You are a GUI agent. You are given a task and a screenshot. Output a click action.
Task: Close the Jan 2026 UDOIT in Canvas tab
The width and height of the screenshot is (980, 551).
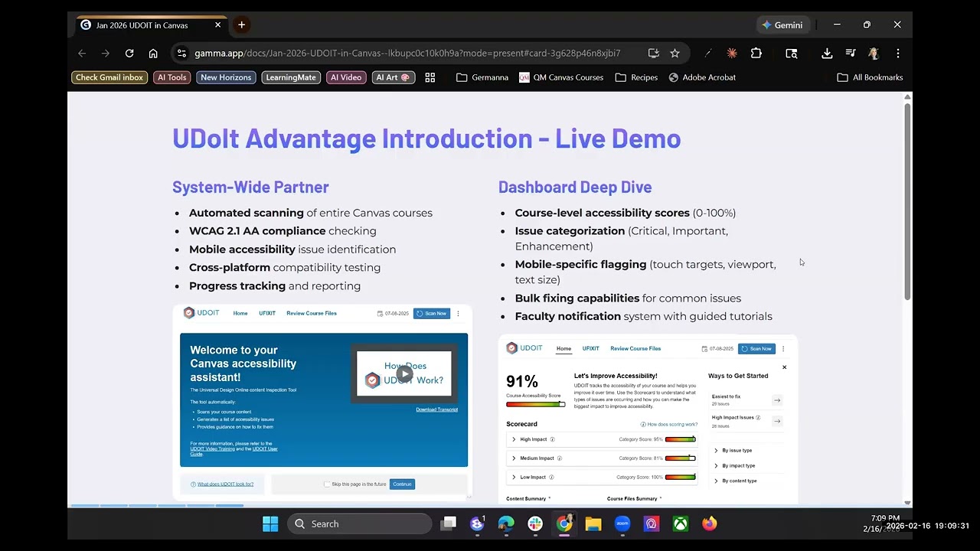[217, 25]
